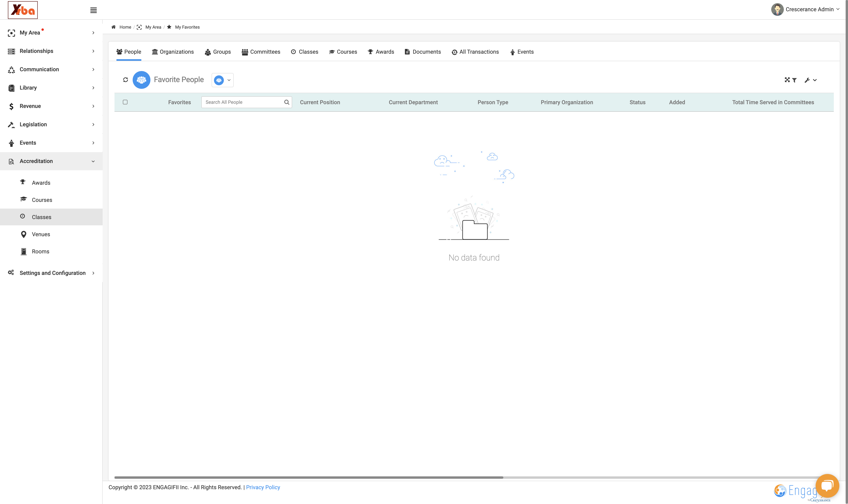Sort by Current Department column
Image resolution: width=848 pixels, height=504 pixels.
click(413, 102)
